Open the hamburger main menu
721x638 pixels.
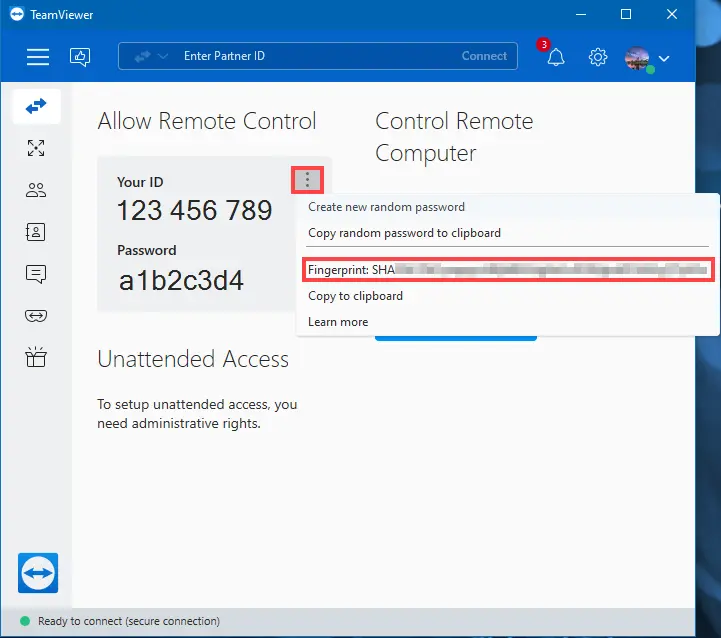click(38, 57)
